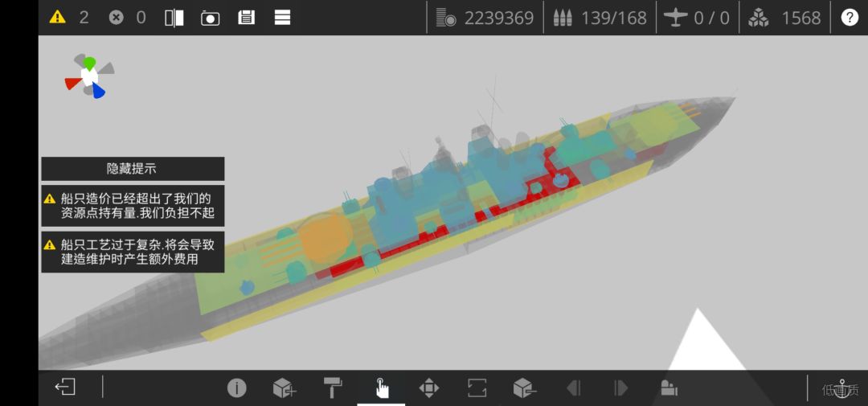This screenshot has width=868, height=406.
Task: Toggle the mirror symmetry icon
Action: (x=174, y=18)
